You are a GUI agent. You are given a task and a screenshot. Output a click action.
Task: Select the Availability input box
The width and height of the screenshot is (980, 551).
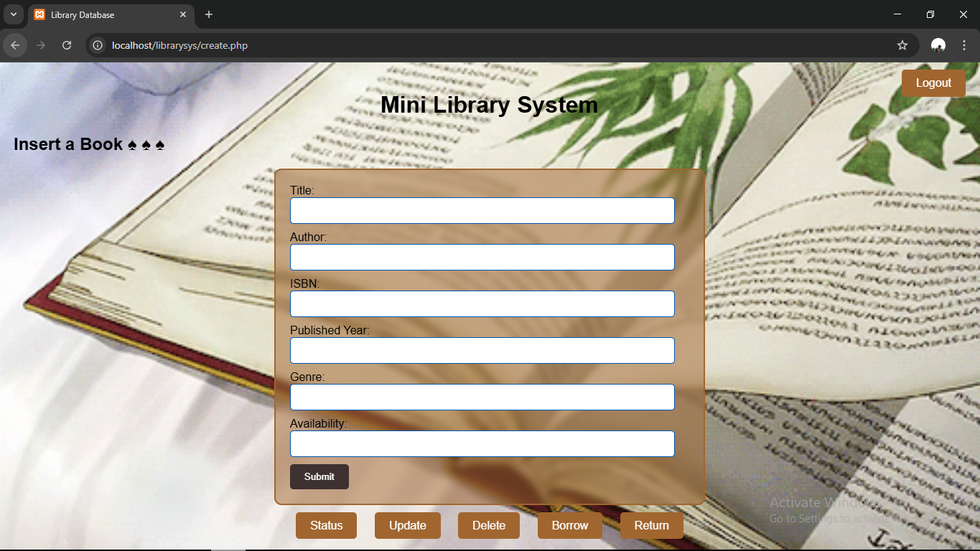click(482, 444)
